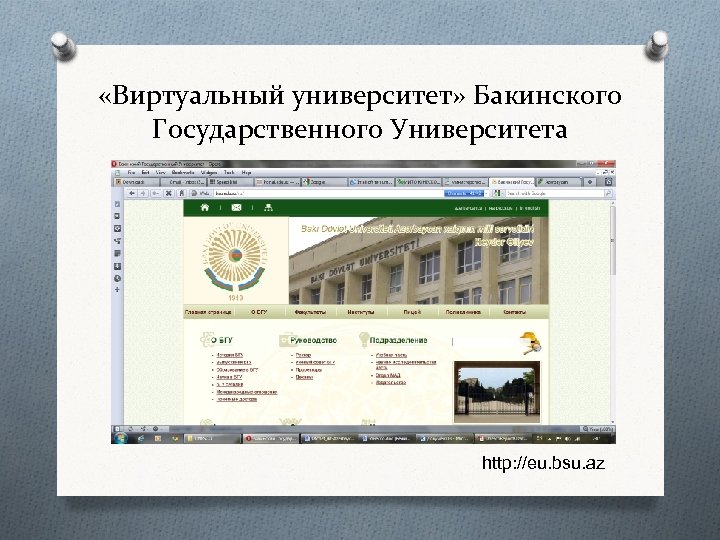720x540 pixels.
Task: Open the Widgets gear icon in side panel
Action: coord(117,228)
